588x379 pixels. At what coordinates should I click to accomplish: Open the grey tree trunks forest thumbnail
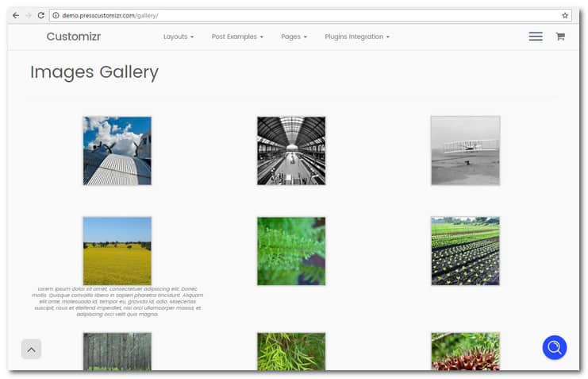pos(117,351)
